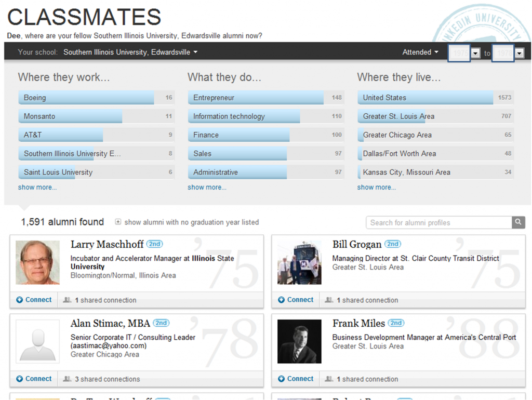
Task: Click shared connections icon on Frank Miles's card
Action: coord(329,379)
